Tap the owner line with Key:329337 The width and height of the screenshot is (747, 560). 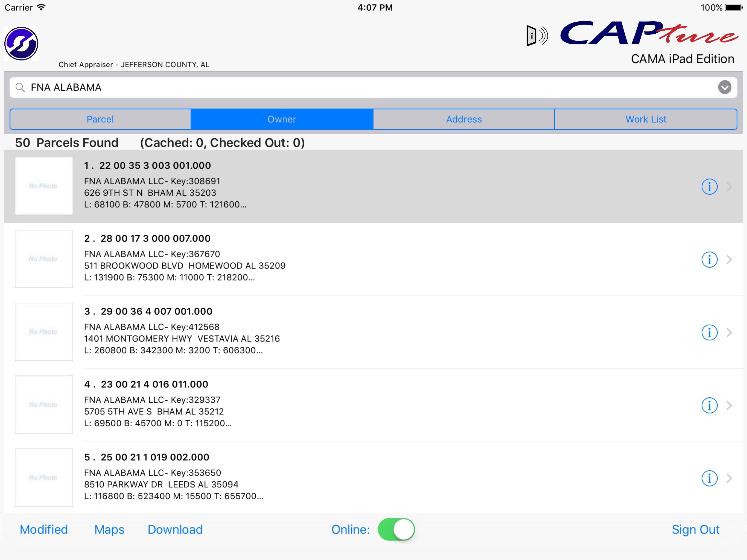tap(152, 400)
